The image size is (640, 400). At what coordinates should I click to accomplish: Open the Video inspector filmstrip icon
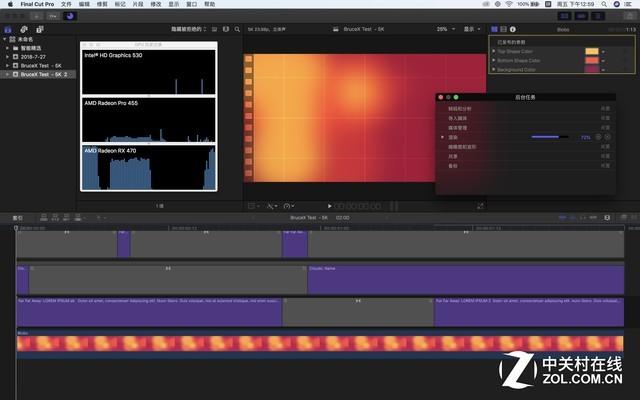[x=503, y=29]
